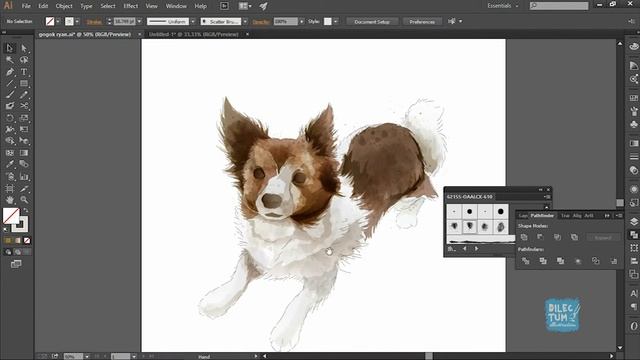Select the Rectangle tool
This screenshot has width=640, height=360.
(24, 84)
